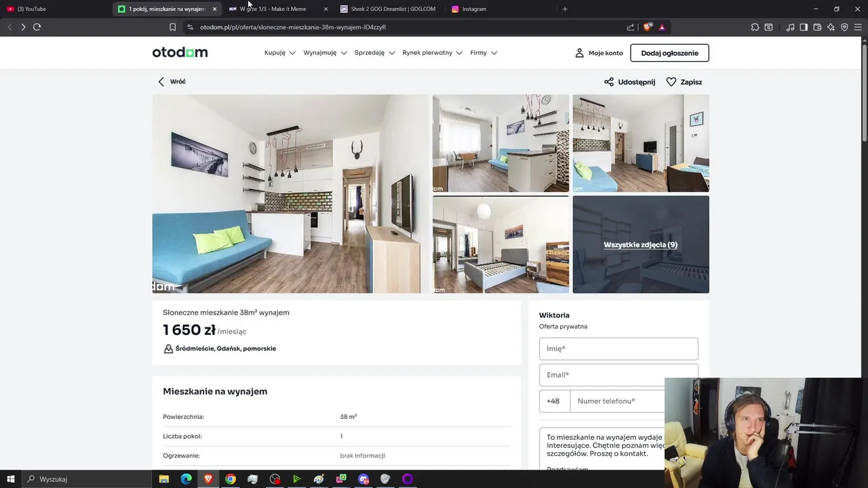Open Google Chrome from the taskbar
The image size is (868, 488).
pos(231,479)
